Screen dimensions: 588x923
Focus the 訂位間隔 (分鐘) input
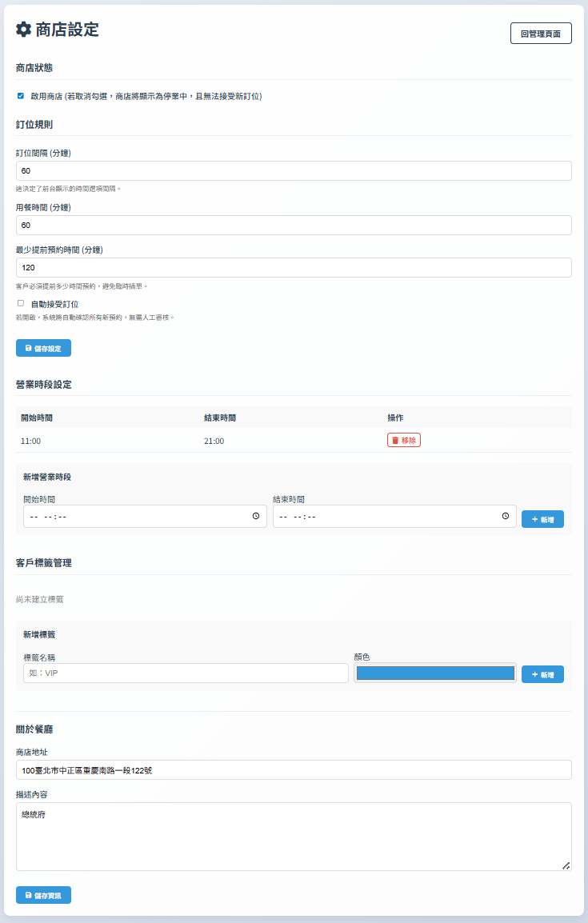click(294, 170)
